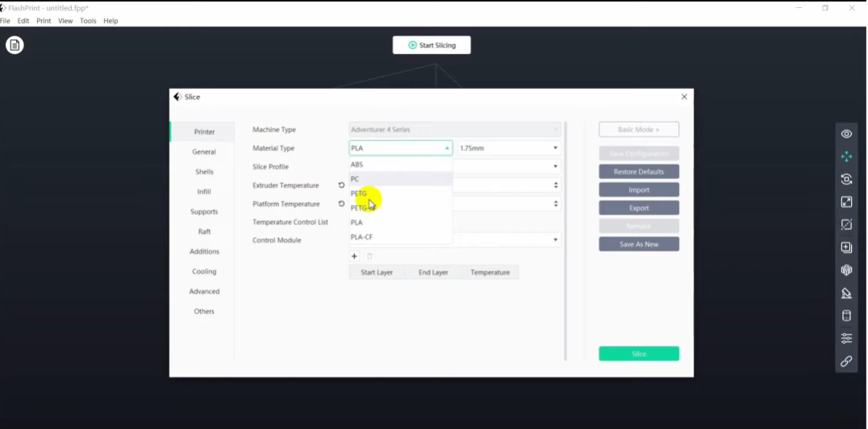Screen dimensions: 868x429
Task: Click Start Slicing button
Action: [x=432, y=45]
